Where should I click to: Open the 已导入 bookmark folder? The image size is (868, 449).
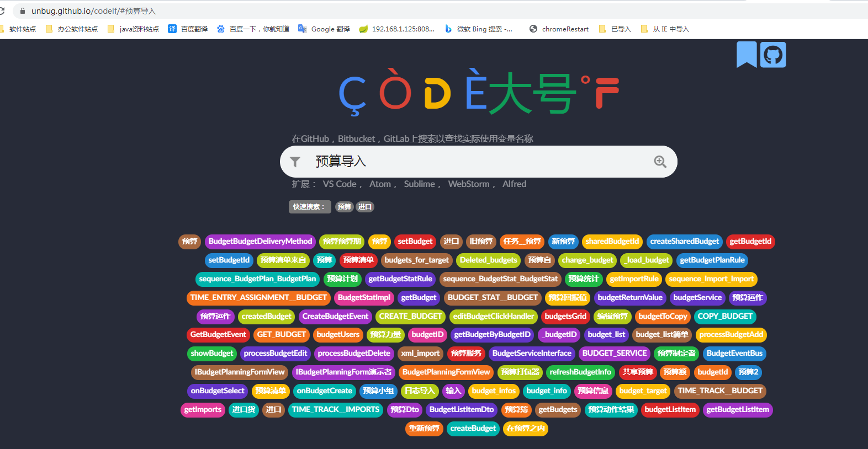click(615, 29)
